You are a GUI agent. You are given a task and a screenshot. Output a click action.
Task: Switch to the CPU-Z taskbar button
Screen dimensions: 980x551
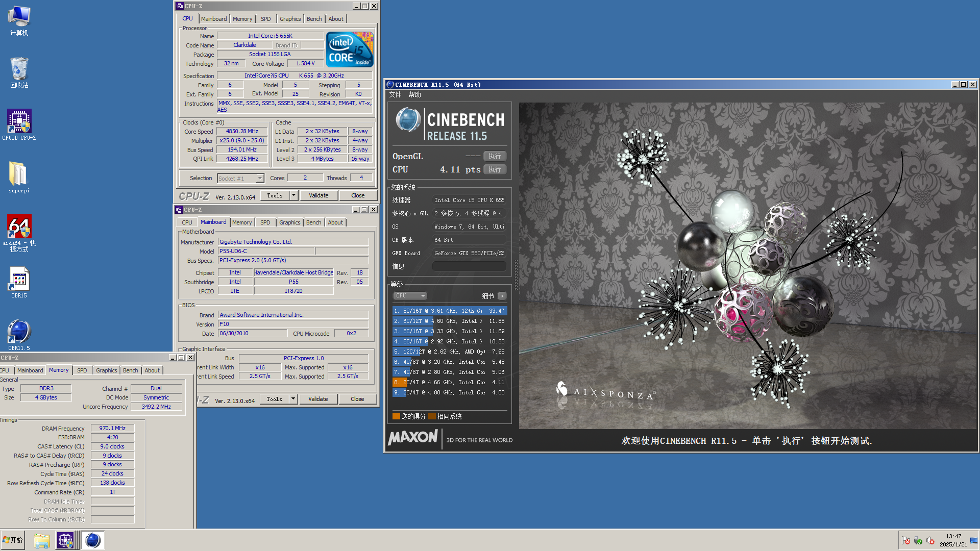tap(66, 540)
